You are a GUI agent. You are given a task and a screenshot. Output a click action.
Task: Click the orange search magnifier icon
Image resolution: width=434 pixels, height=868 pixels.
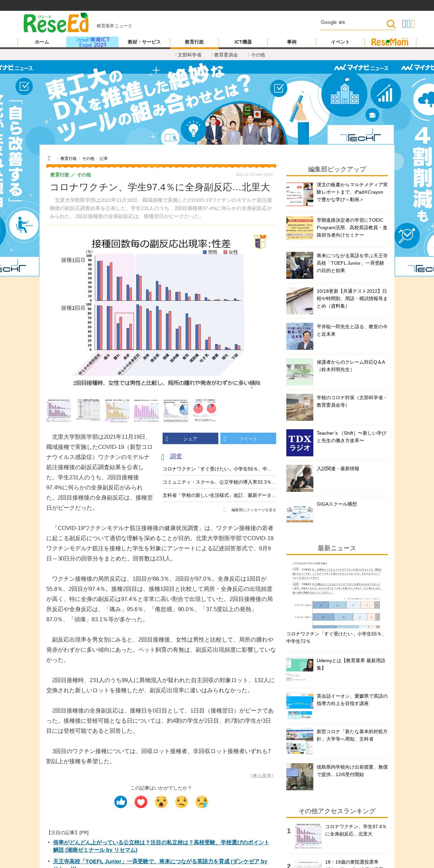click(x=391, y=24)
